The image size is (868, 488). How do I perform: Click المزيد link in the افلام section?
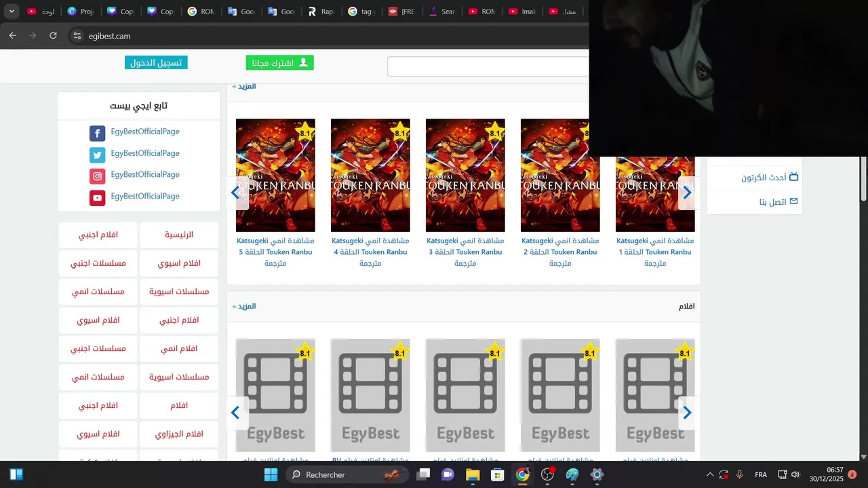tap(244, 306)
